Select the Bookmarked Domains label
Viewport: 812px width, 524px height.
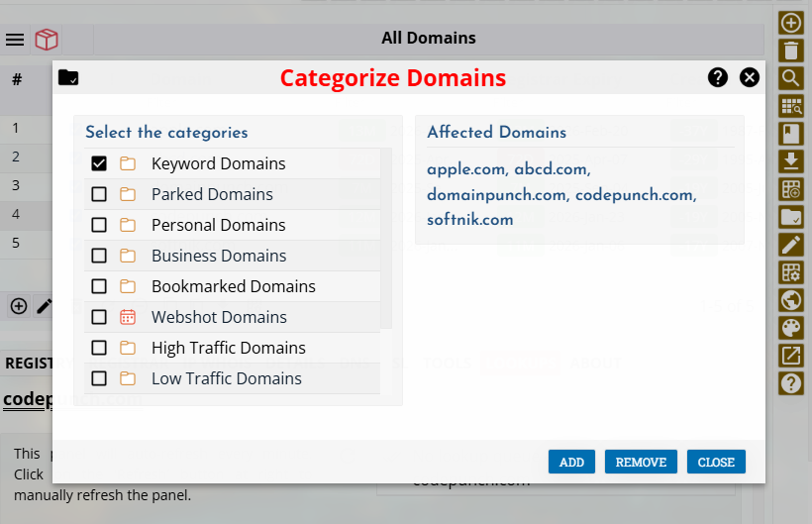pos(234,286)
